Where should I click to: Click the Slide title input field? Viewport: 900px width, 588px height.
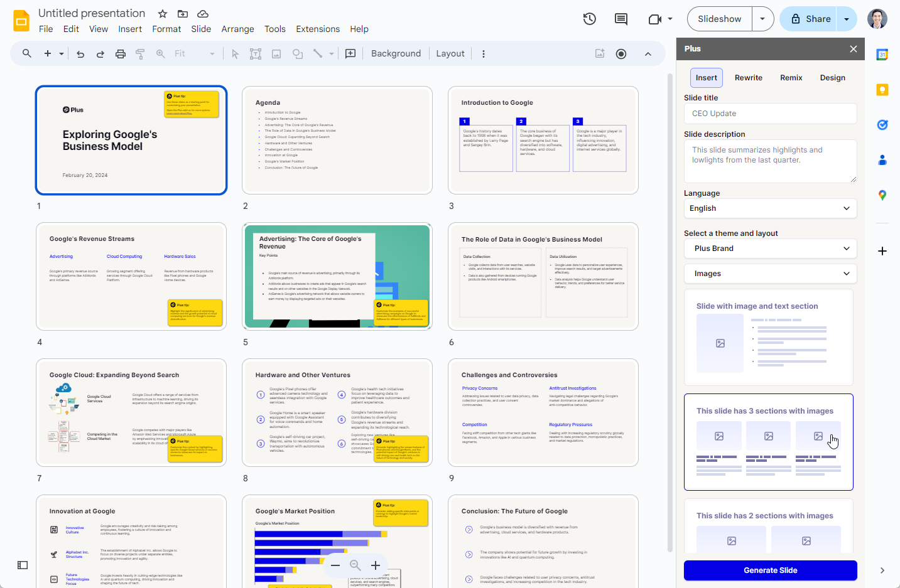click(x=770, y=114)
